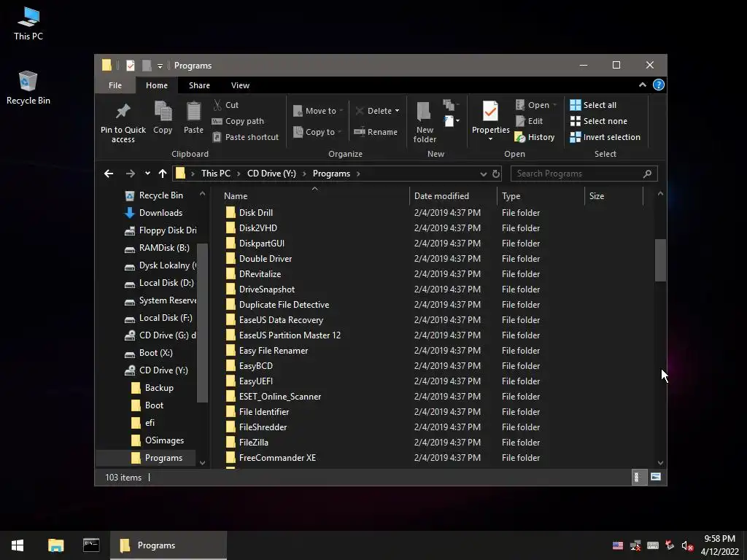This screenshot has width=747, height=560.
Task: Click Invert selection
Action: [x=605, y=137]
